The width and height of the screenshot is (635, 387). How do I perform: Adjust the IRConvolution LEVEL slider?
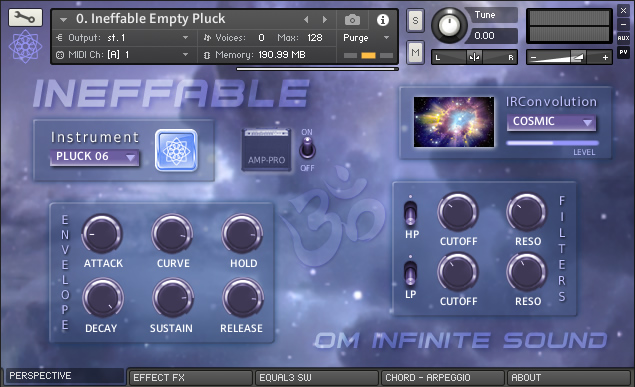pos(552,143)
